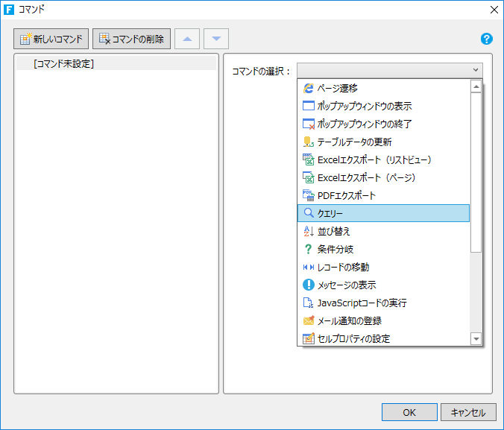The height and width of the screenshot is (430, 504).
Task: Click the 新しいコマンド button
Action: tap(51, 39)
